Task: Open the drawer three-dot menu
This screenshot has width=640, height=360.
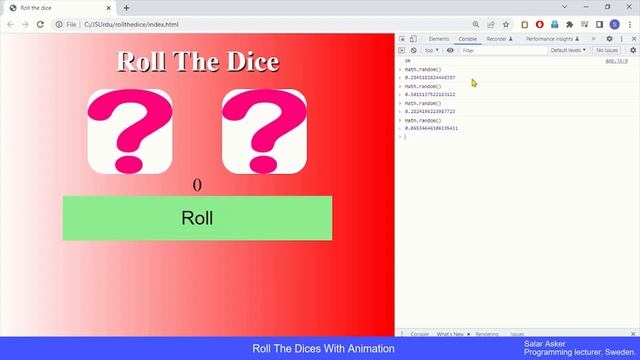Action: [402, 334]
